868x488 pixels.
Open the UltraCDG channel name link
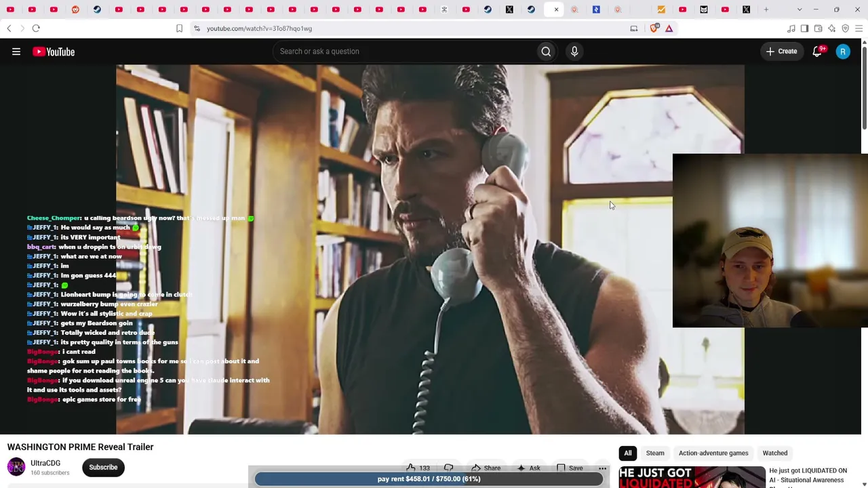(45, 464)
